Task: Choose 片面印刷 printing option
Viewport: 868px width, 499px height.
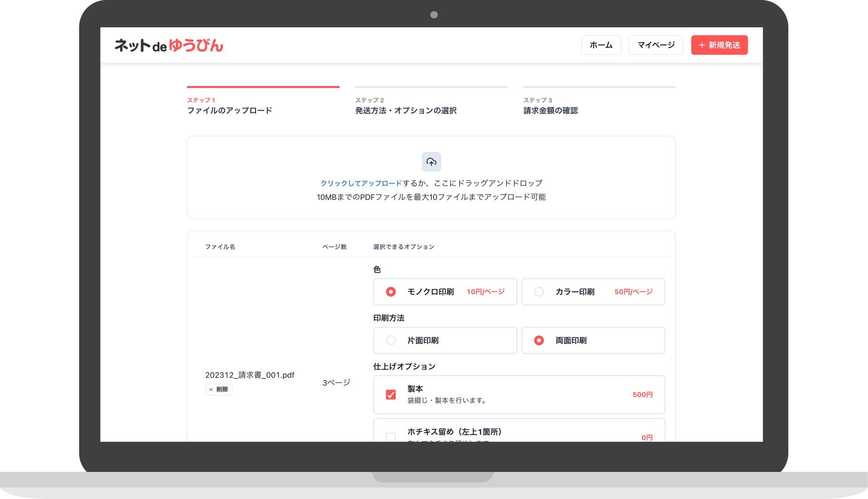Action: click(x=390, y=341)
